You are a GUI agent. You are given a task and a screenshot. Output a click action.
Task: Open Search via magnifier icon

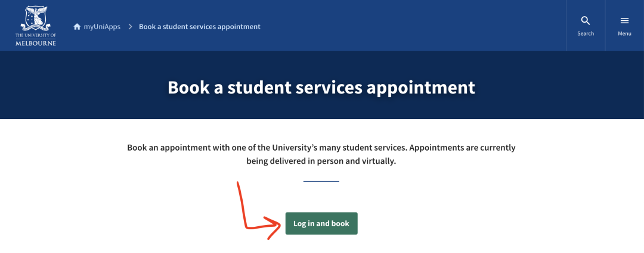tap(586, 21)
